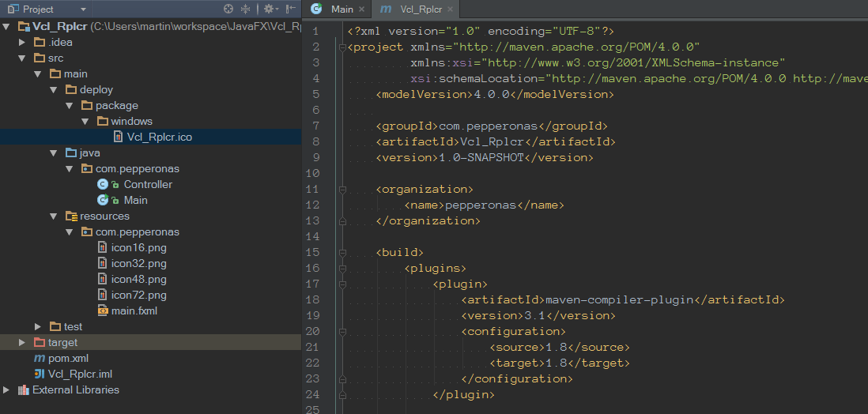Image resolution: width=868 pixels, height=414 pixels.
Task: Click the main.fxml file icon
Action: tap(102, 310)
